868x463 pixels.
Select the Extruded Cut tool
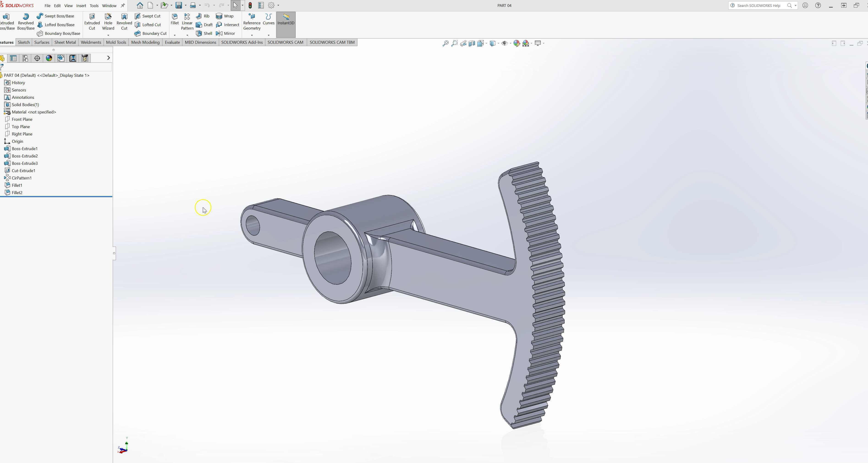tap(92, 22)
